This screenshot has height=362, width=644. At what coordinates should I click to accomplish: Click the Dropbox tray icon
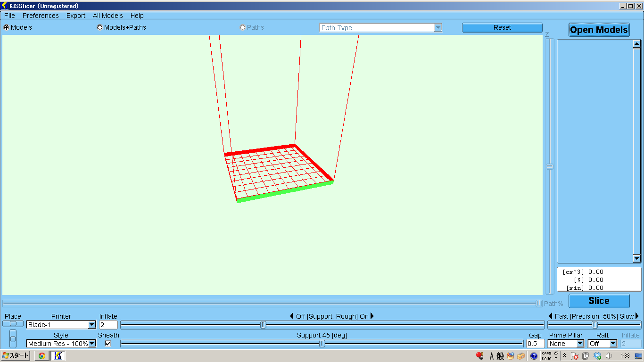[x=597, y=356]
